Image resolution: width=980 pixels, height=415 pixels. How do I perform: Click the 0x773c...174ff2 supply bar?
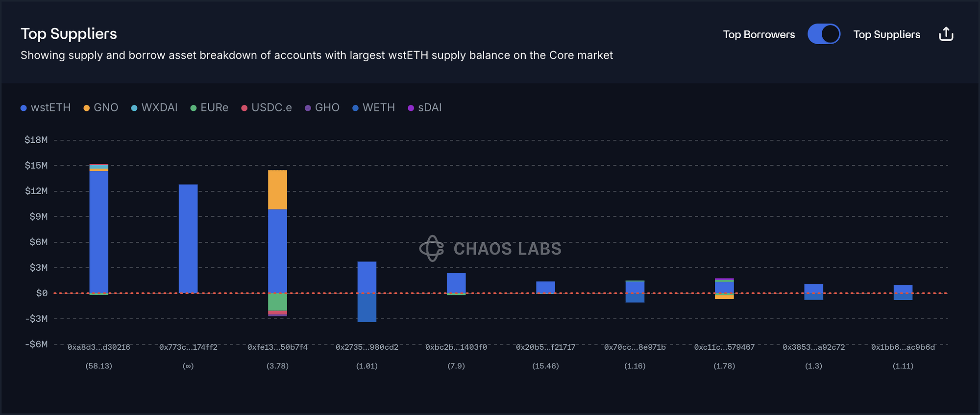[x=188, y=238]
